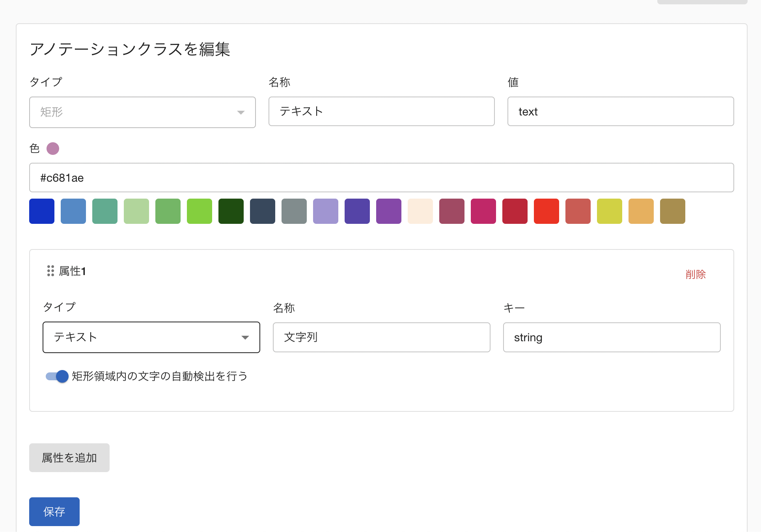Screen dimensions: 761x532
Task: Select the yellow-green color swatch
Action: click(610, 211)
